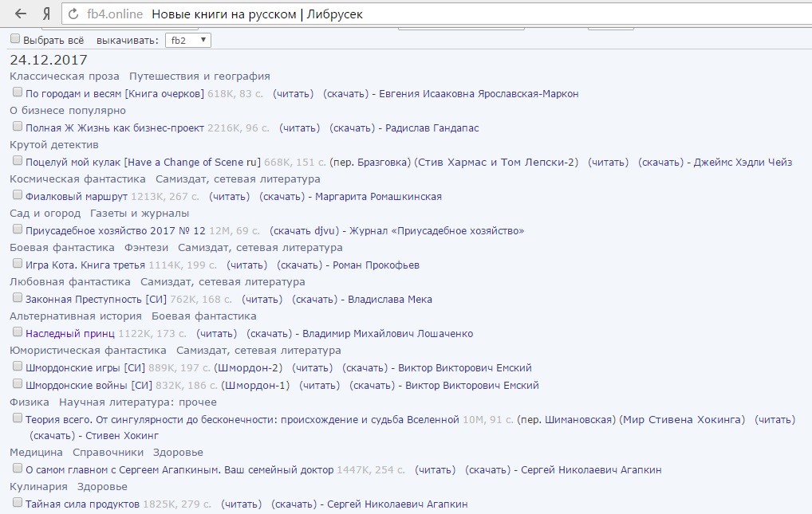This screenshot has width=812, height=514.
Task: Tick the 'Выбрать всё' checkbox
Action: 15,39
